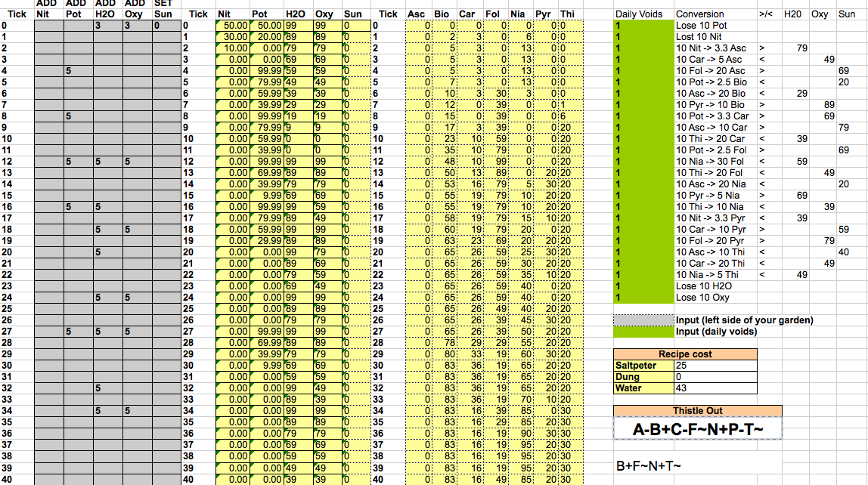Select the Lose 10 Pot conversion cell
This screenshot has height=485, width=868.
coord(715,26)
